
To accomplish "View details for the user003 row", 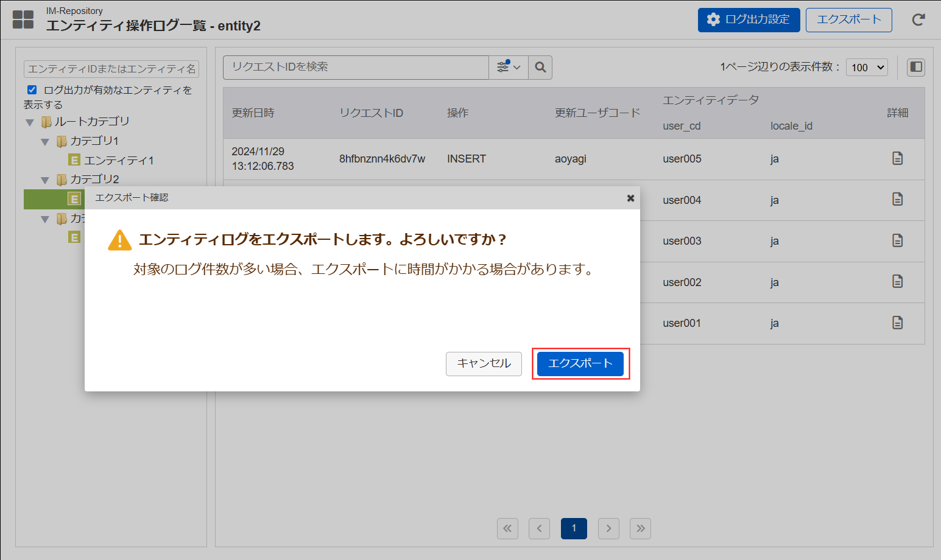I will point(897,240).
